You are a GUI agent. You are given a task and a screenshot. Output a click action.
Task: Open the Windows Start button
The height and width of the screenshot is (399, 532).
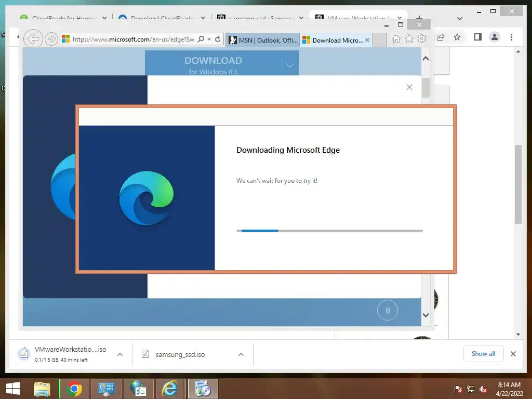coord(13,389)
